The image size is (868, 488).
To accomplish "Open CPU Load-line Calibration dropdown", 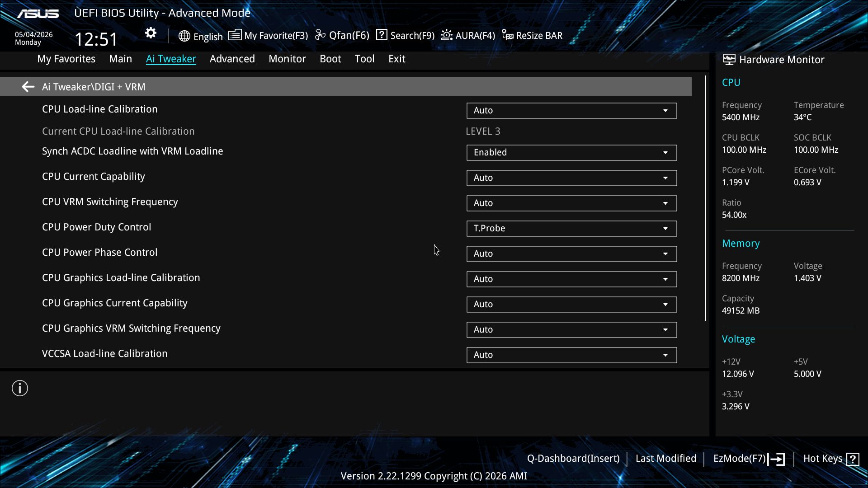I will pos(571,111).
